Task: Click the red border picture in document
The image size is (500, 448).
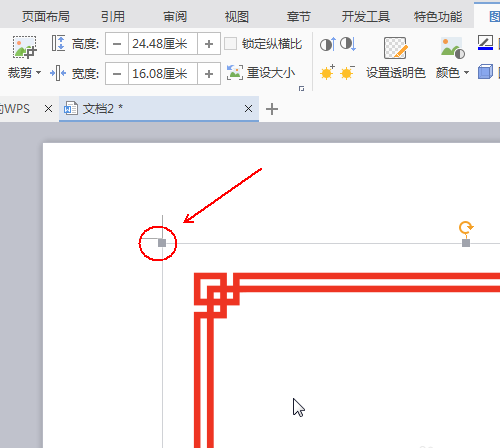Action: 347,360
